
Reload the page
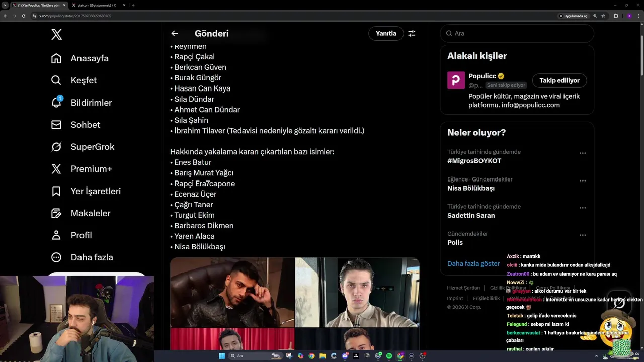coord(24,16)
